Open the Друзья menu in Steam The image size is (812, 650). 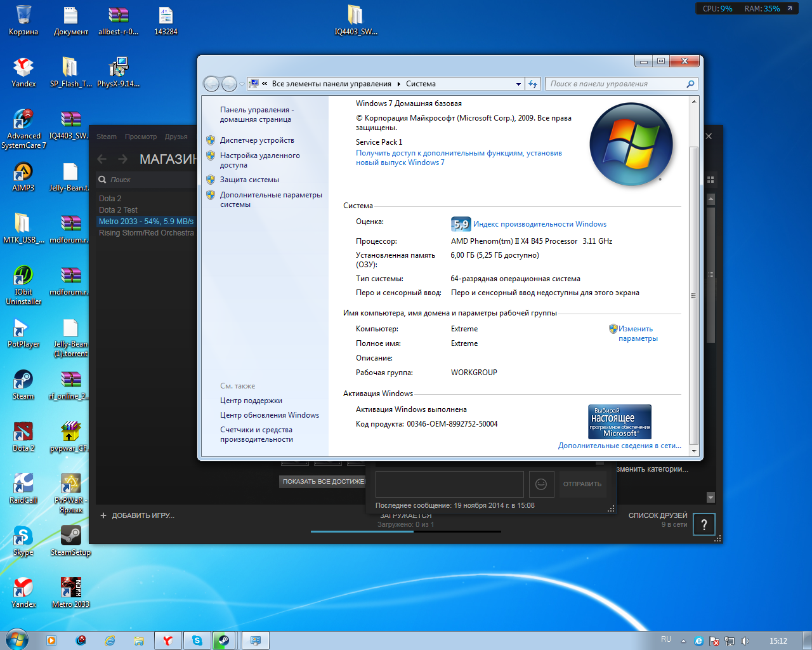click(x=176, y=136)
